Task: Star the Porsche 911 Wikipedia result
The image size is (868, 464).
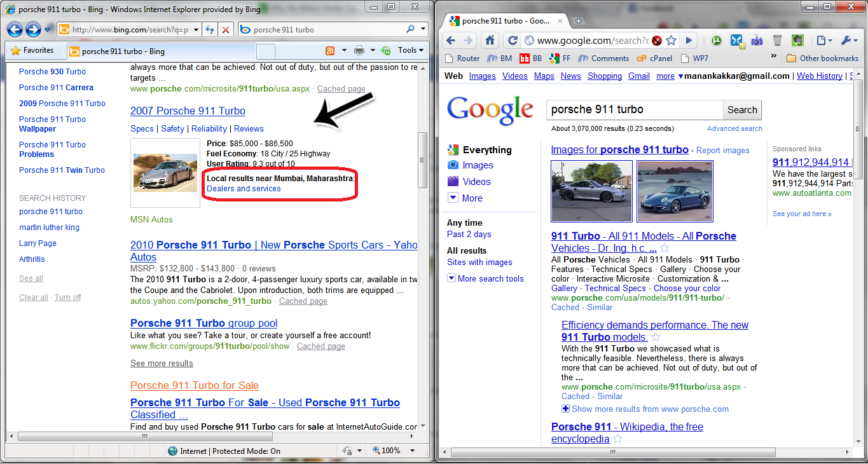Action: click(x=617, y=439)
